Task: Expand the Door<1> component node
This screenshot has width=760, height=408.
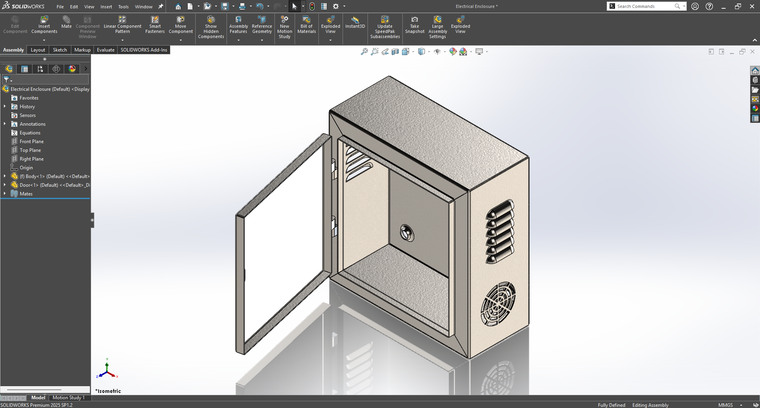Action: (x=4, y=185)
